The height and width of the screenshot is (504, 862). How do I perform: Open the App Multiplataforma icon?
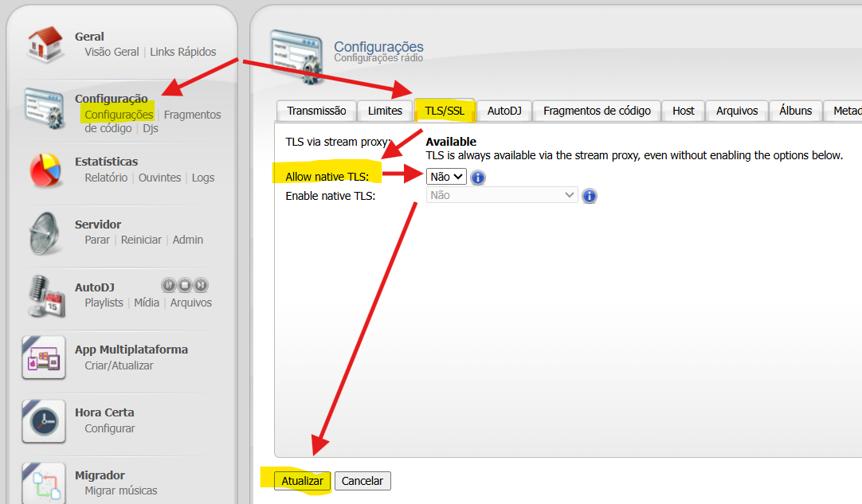click(x=45, y=358)
